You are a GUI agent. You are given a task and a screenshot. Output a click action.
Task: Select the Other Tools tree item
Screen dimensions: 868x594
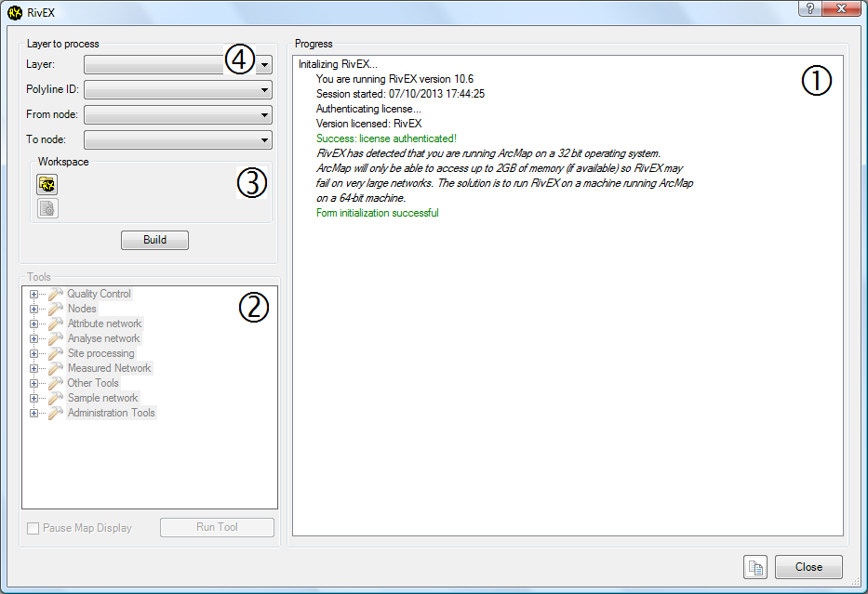[x=93, y=383]
